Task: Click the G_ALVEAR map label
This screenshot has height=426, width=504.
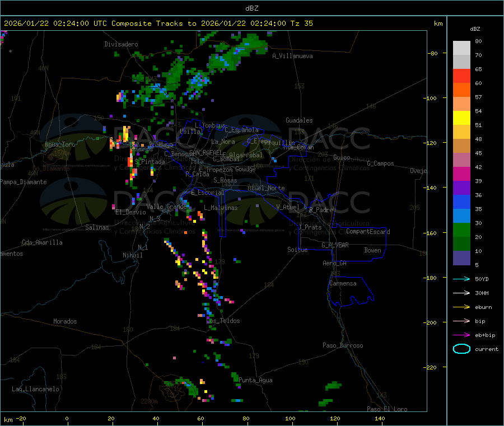Action: click(x=335, y=245)
